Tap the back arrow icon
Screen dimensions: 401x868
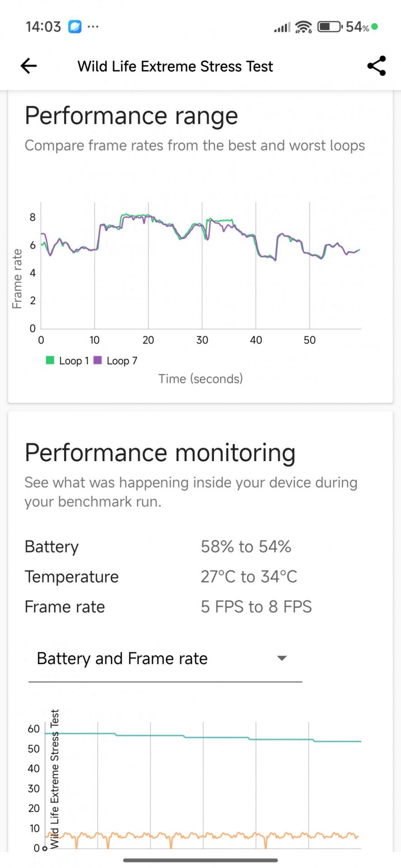pyautogui.click(x=28, y=66)
